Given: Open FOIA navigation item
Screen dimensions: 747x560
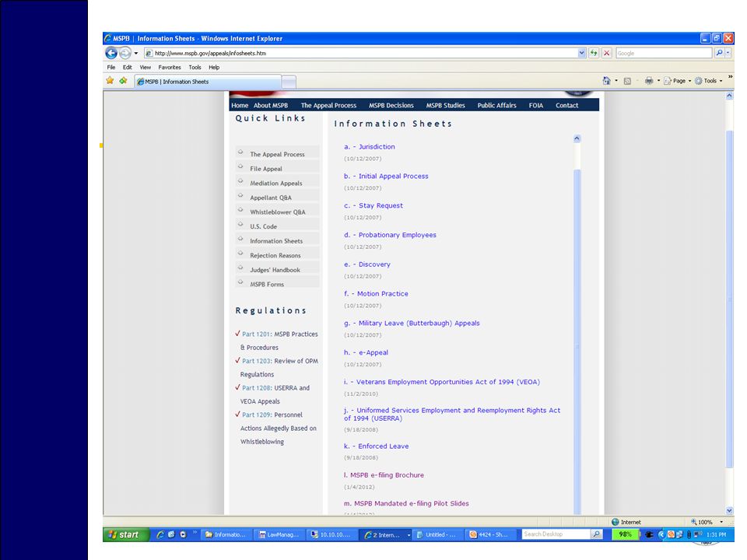Looking at the screenshot, I should click(536, 106).
